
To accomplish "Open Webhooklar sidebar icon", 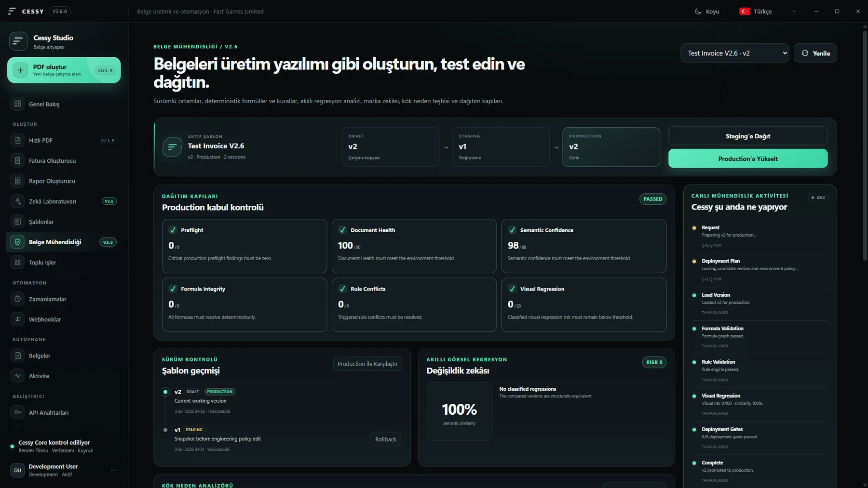I will point(18,319).
